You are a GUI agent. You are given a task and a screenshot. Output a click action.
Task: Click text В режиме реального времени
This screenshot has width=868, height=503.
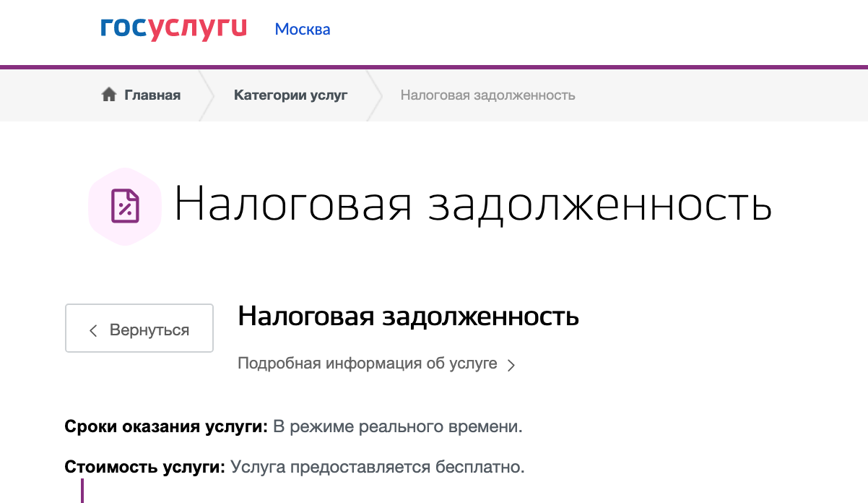pos(397,427)
